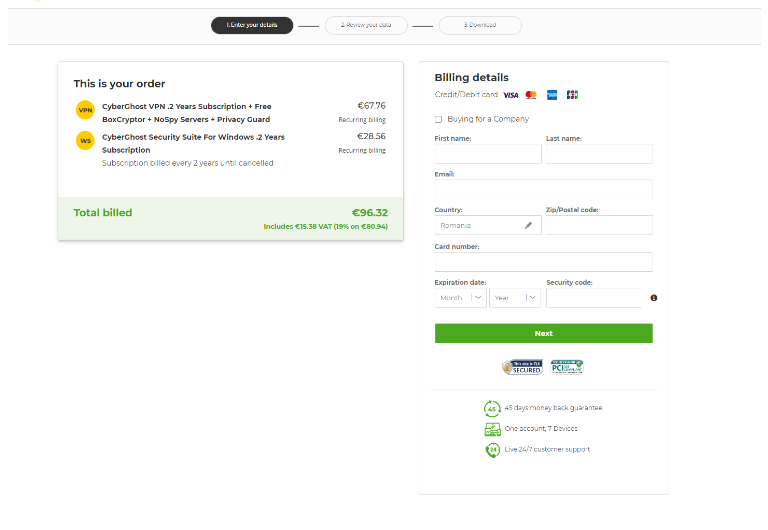This screenshot has width=768, height=530.
Task: Select step 1 Enter your details
Action: tap(252, 25)
